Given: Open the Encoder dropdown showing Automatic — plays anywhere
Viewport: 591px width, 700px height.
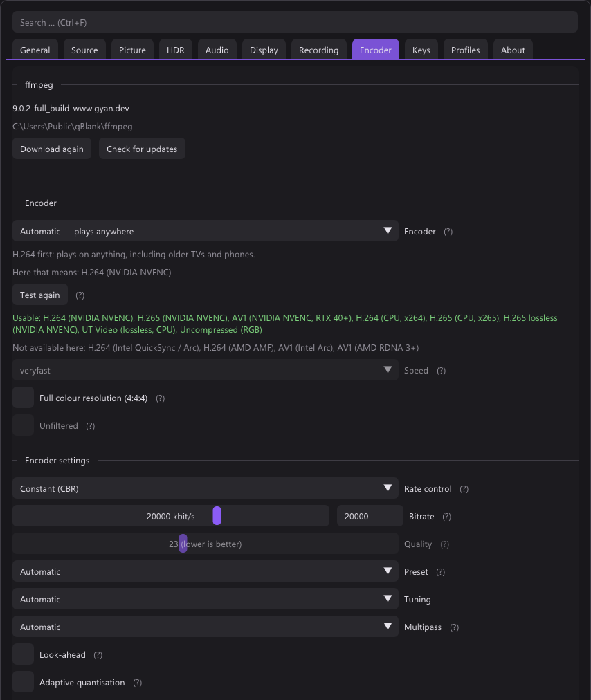Looking at the screenshot, I should pyautogui.click(x=206, y=231).
